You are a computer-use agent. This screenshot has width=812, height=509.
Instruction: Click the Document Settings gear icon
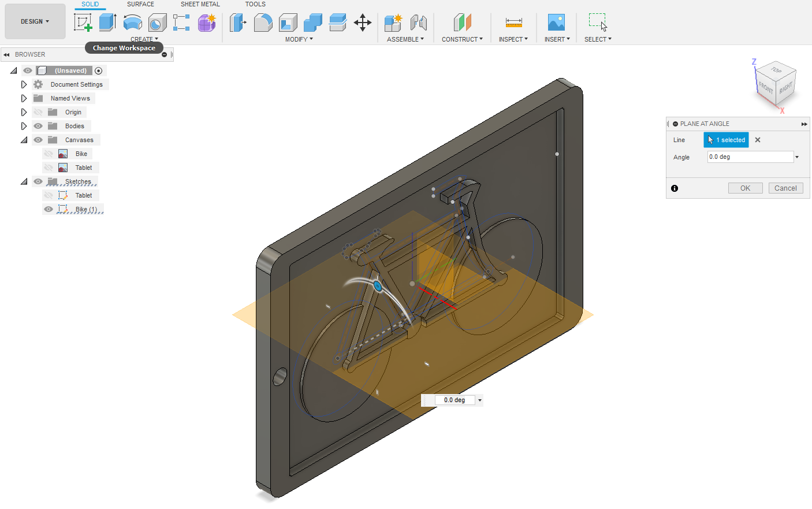pyautogui.click(x=38, y=84)
